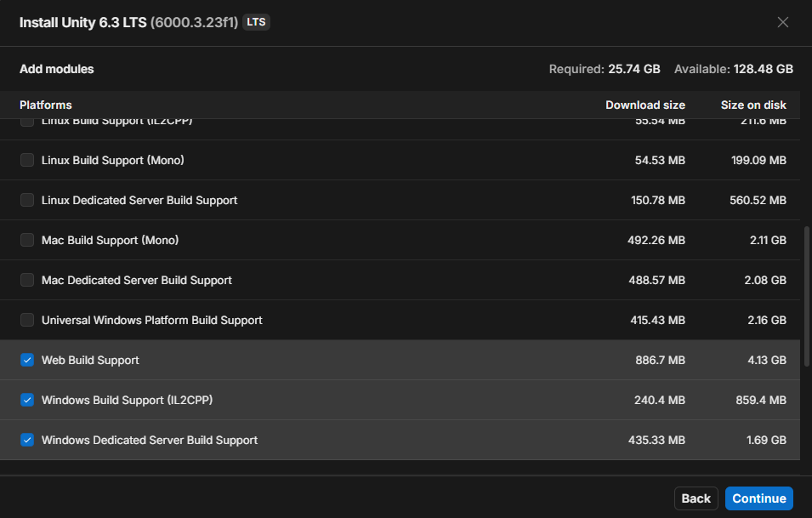This screenshot has width=812, height=518.
Task: Click the 2.11 GB size on disk
Action: (768, 240)
